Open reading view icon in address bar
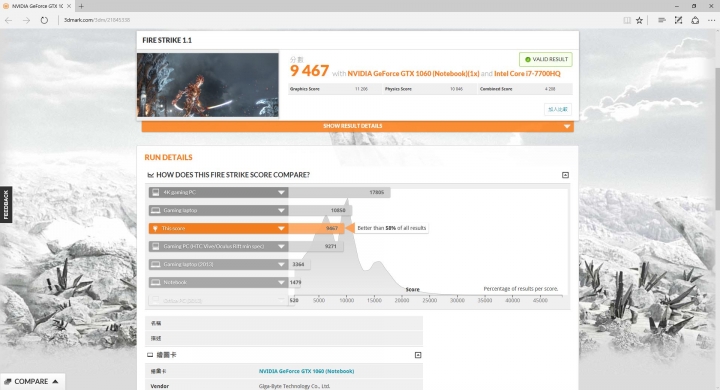Image resolution: width=720 pixels, height=390 pixels. (627, 20)
